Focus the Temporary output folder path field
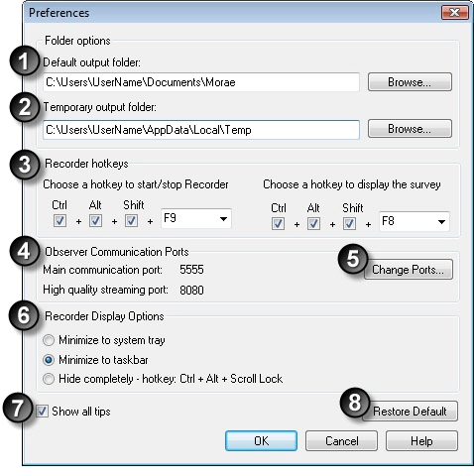 201,130
